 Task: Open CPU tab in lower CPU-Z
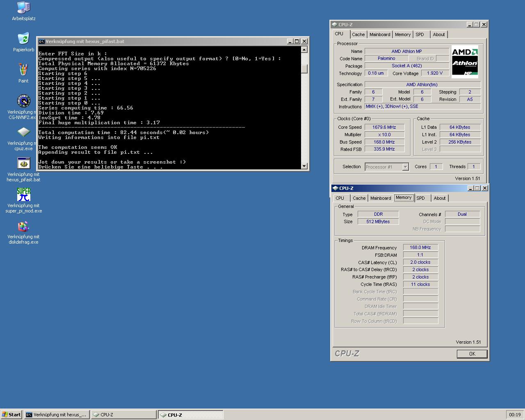coord(340,198)
